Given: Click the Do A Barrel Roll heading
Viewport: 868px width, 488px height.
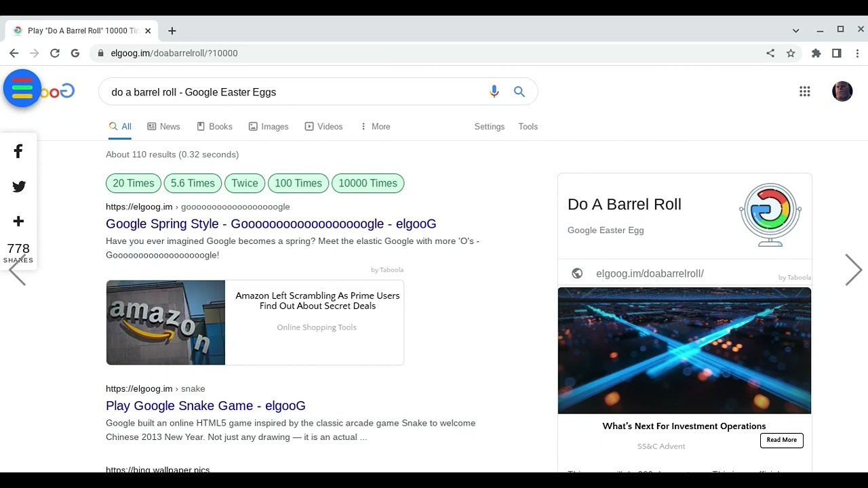Looking at the screenshot, I should tap(625, 205).
